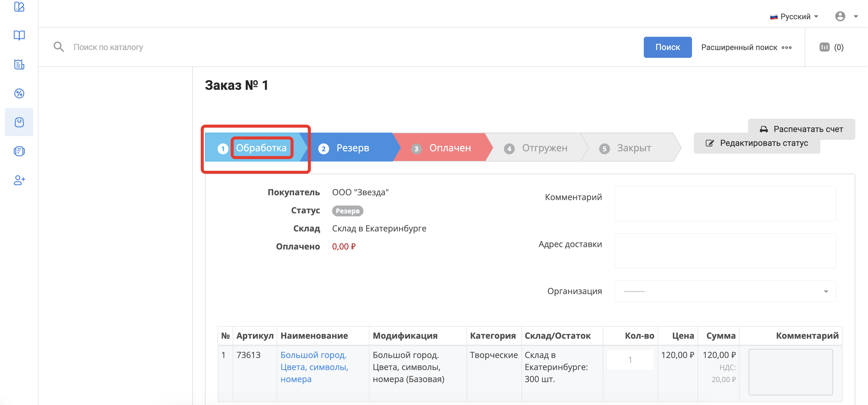Open the catalog book icon in sidebar
This screenshot has height=405, width=868.
pos(19,35)
